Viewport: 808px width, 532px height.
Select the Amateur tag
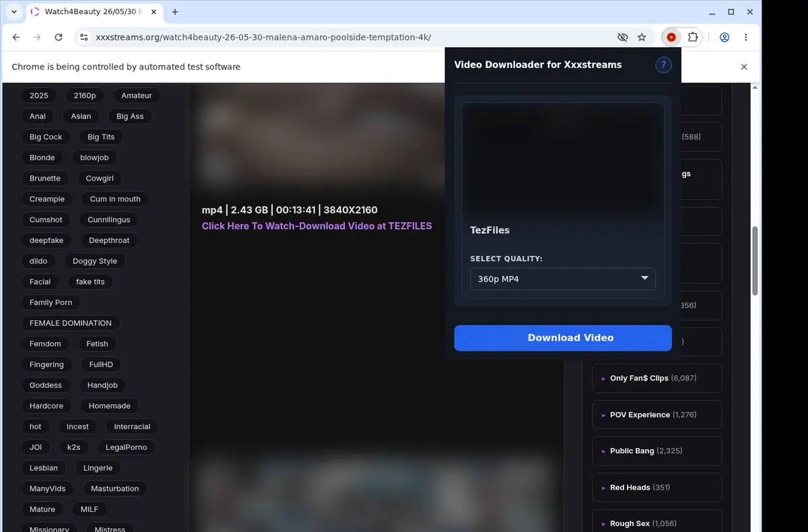(137, 96)
